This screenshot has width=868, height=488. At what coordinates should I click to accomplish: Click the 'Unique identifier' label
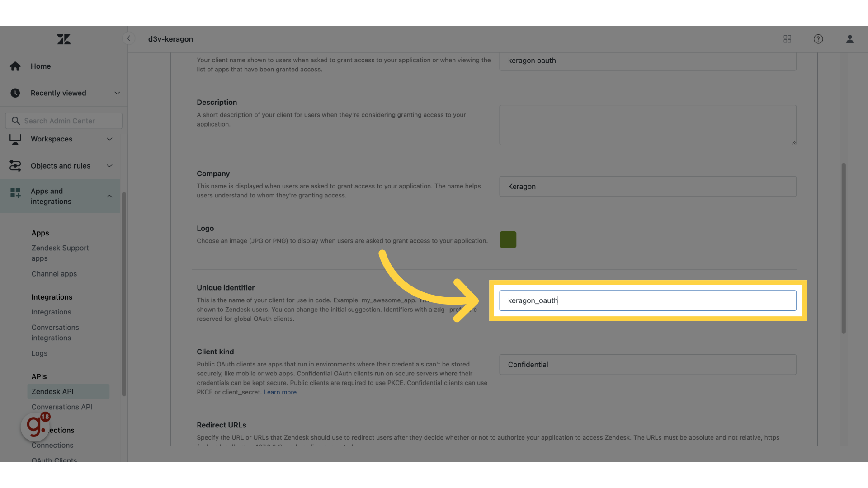pos(226,288)
